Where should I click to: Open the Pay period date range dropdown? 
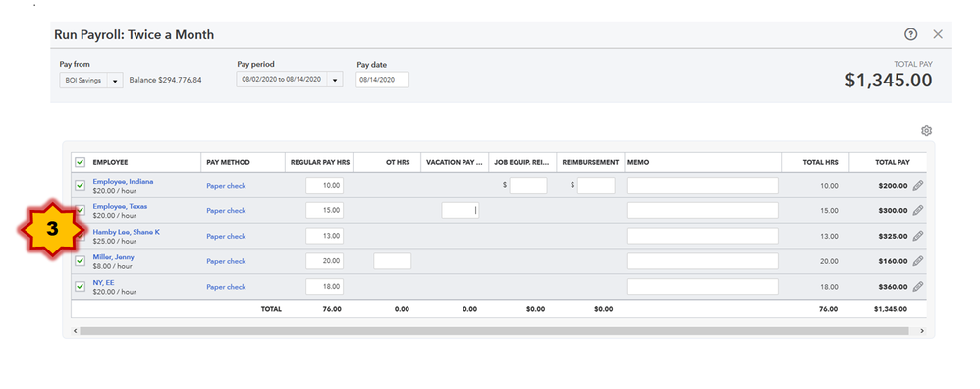pos(290,80)
